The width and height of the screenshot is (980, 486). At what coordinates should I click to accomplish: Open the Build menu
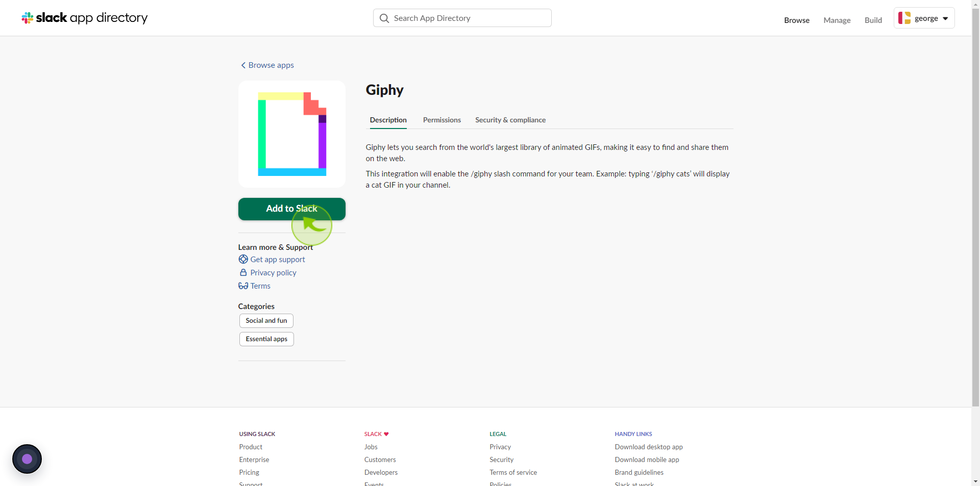click(873, 20)
